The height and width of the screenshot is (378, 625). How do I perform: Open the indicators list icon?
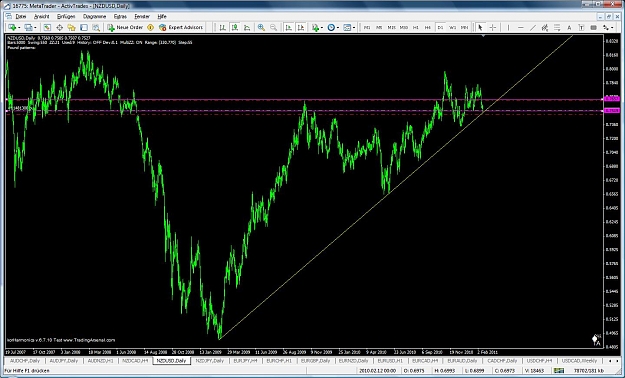click(x=315, y=28)
